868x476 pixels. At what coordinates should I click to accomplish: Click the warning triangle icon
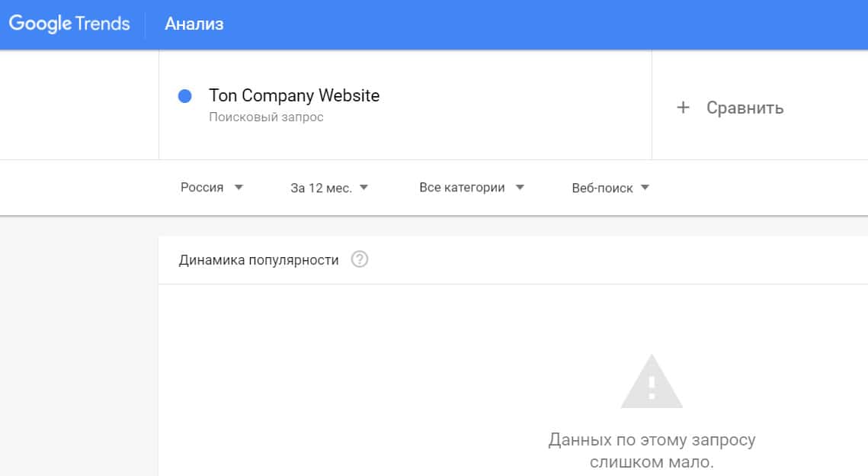pyautogui.click(x=652, y=382)
